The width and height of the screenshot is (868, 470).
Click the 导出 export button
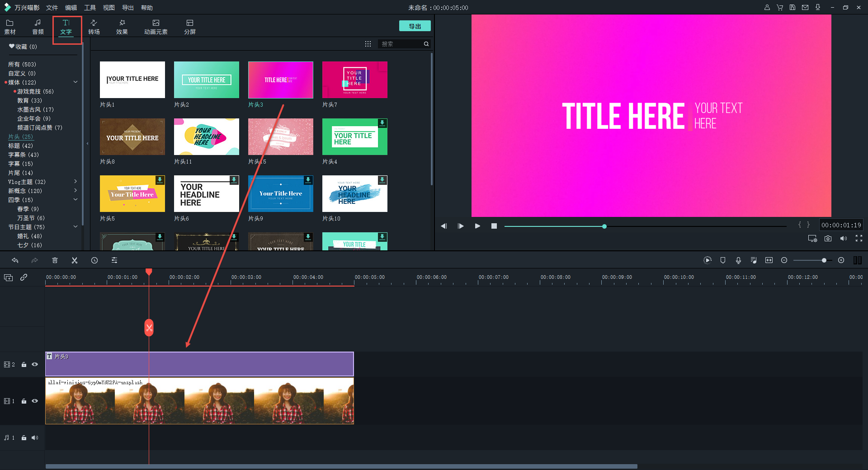pyautogui.click(x=415, y=26)
